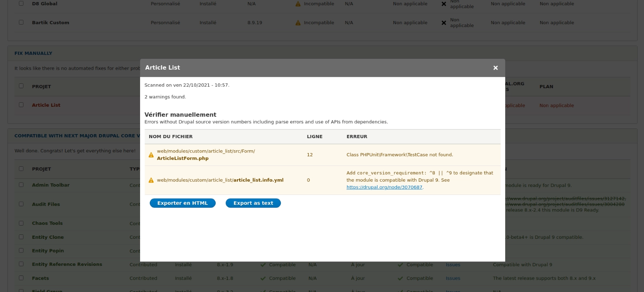Click the ArticleListForm.php file path

[206, 155]
